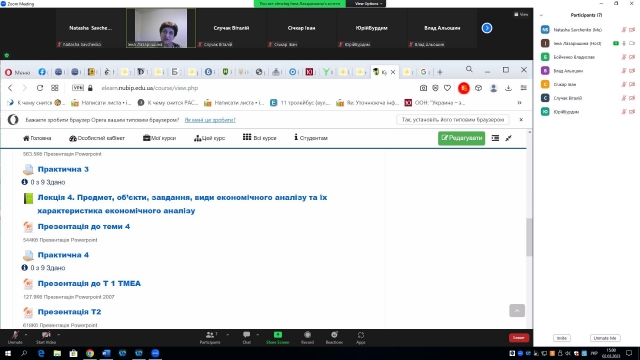Click Start Video camera icon

[46, 335]
